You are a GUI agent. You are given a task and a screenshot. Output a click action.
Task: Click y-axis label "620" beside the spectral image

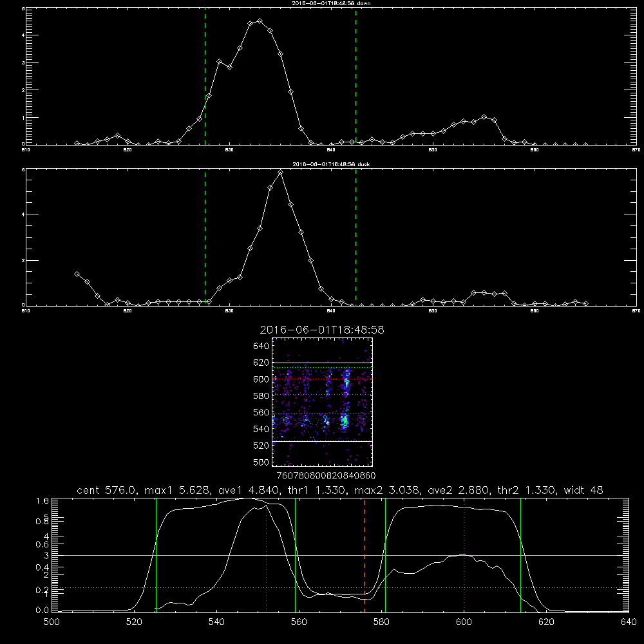tap(261, 363)
